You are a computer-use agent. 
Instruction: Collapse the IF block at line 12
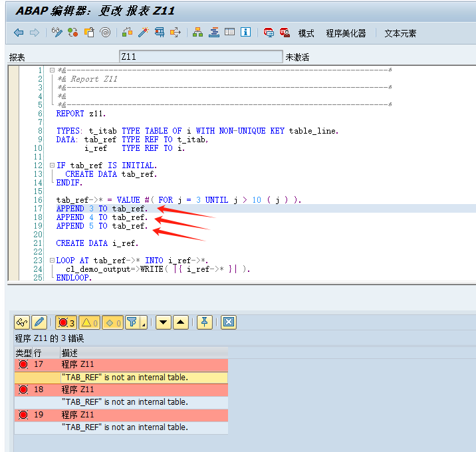point(52,165)
